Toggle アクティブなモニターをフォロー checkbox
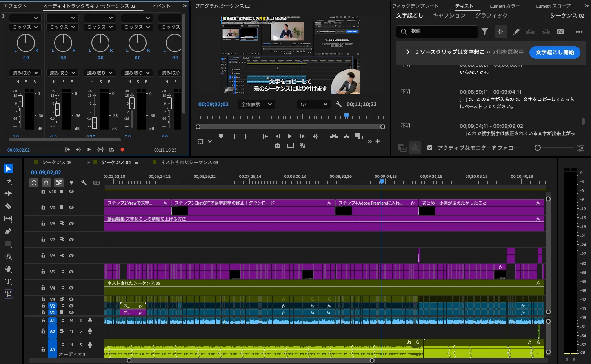 [430, 148]
